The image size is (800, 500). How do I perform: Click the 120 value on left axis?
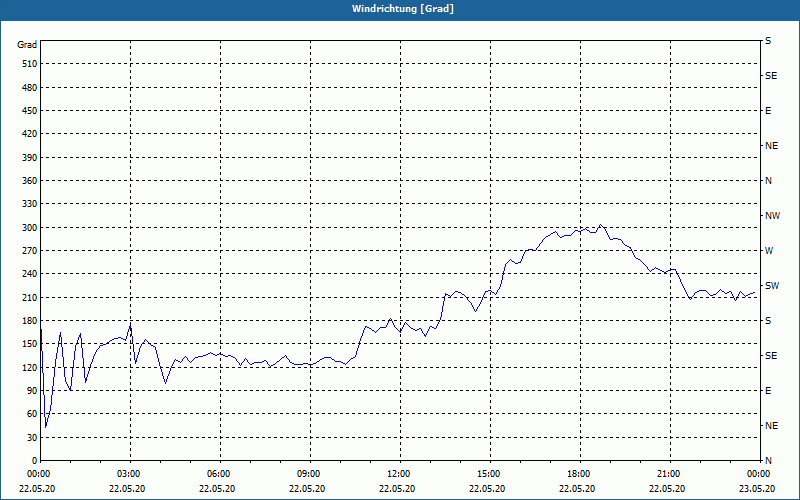click(x=30, y=368)
